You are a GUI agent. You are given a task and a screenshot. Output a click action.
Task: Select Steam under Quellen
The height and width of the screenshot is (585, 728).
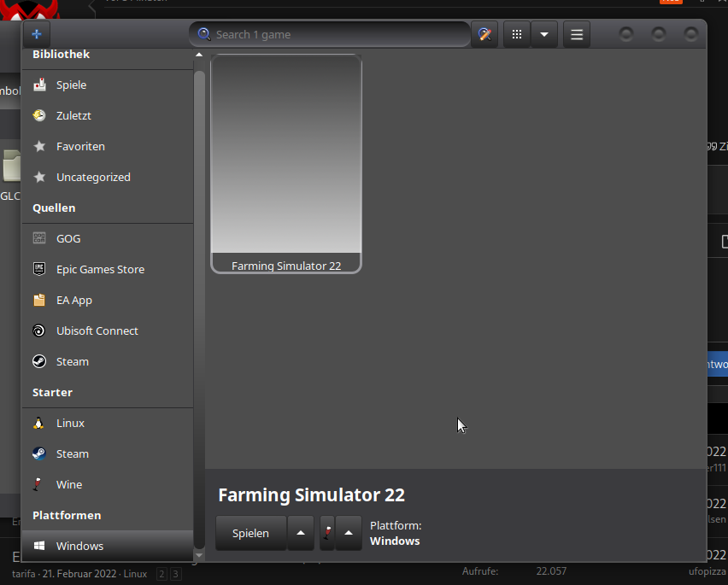click(108, 361)
